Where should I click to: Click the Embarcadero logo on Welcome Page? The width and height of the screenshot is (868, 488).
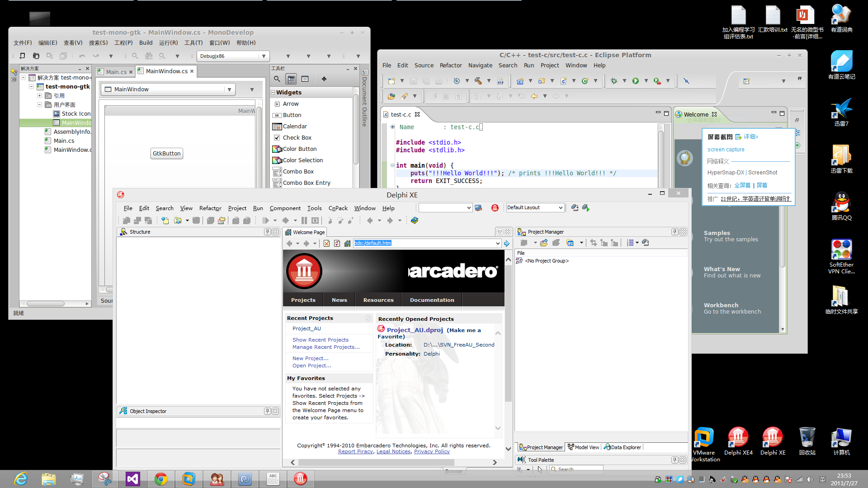tap(304, 271)
